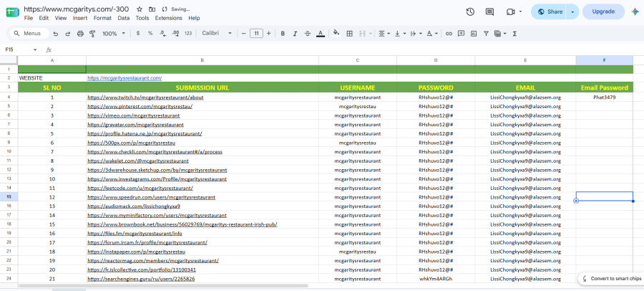Move the document to a folder

[x=152, y=9]
